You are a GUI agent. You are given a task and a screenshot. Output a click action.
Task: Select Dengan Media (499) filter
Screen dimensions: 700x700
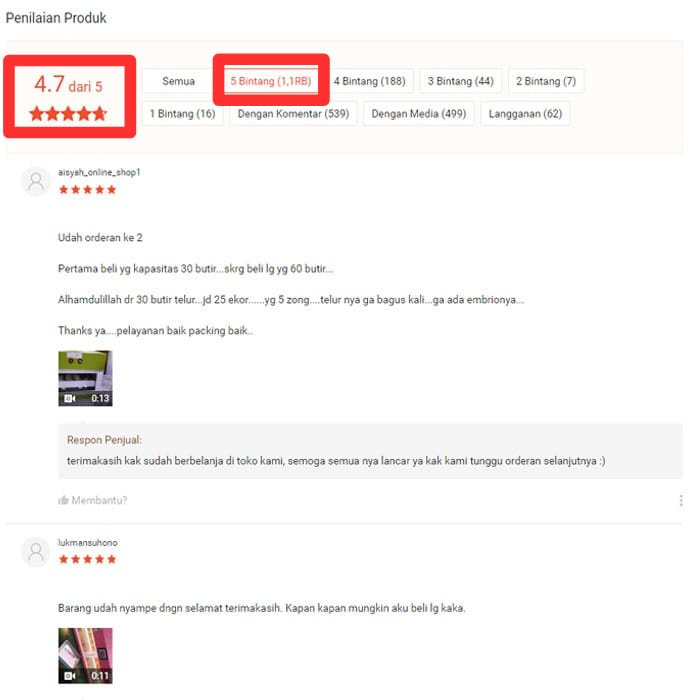[419, 114]
